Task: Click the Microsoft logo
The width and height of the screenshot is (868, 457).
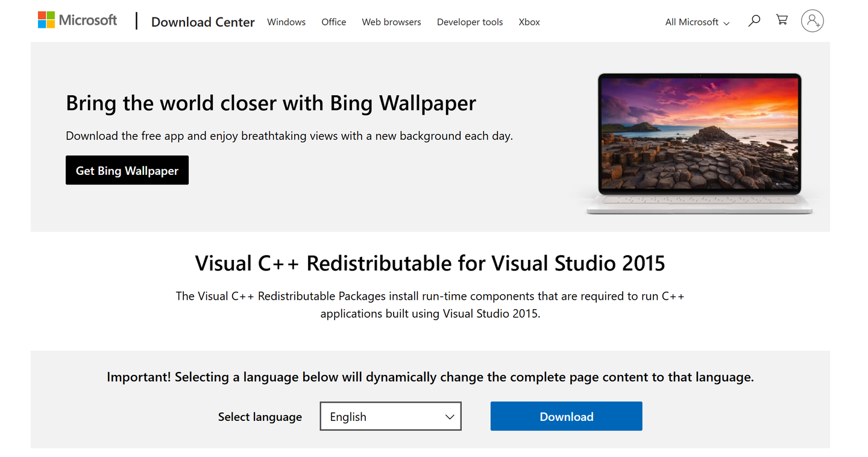Action: tap(77, 20)
